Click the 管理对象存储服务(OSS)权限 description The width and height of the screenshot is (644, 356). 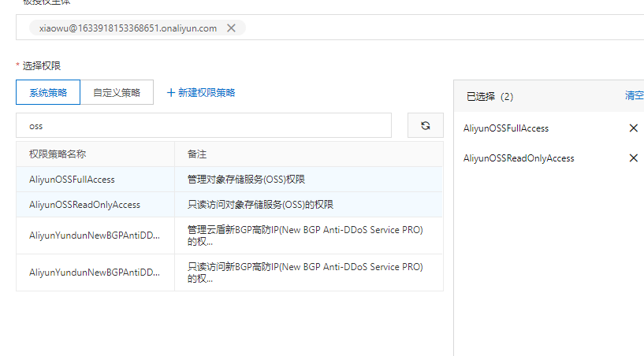click(x=246, y=180)
